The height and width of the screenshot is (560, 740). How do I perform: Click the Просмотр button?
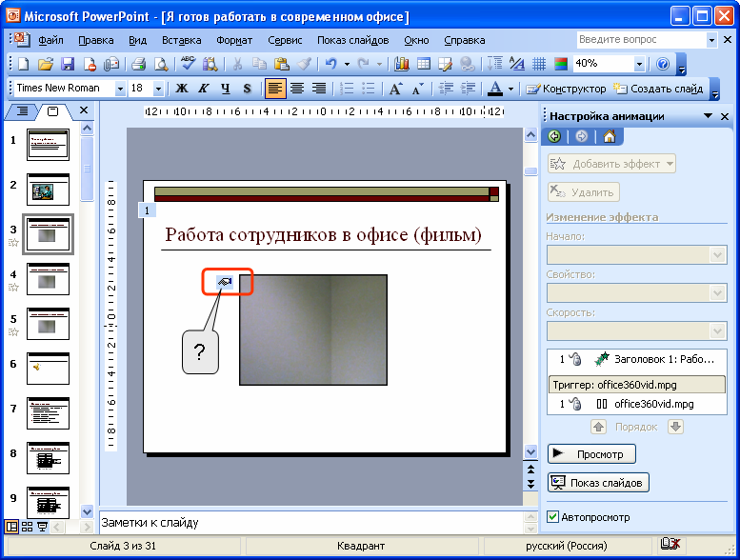click(591, 454)
